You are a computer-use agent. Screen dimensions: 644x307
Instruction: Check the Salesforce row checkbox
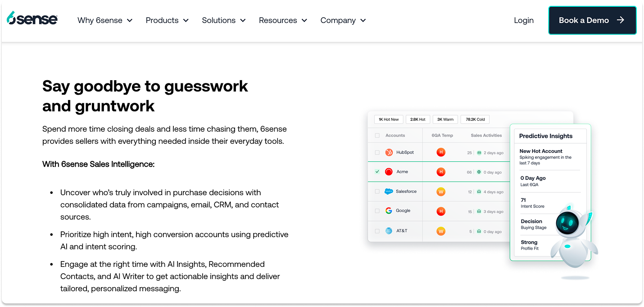click(377, 192)
